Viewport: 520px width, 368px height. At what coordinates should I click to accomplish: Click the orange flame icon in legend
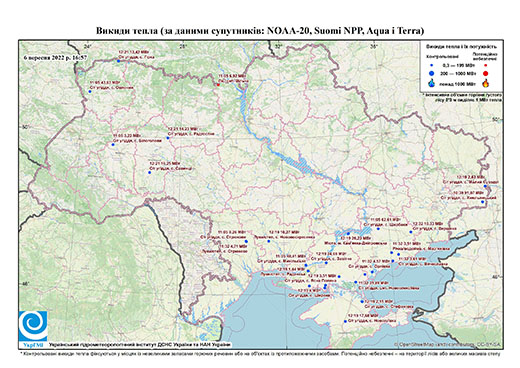click(x=486, y=83)
